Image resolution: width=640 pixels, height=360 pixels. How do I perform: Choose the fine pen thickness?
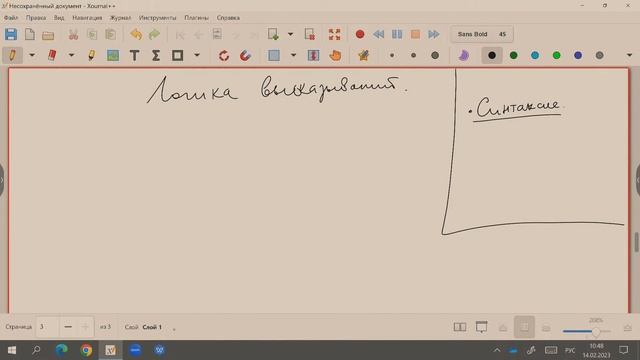pyautogui.click(x=392, y=55)
